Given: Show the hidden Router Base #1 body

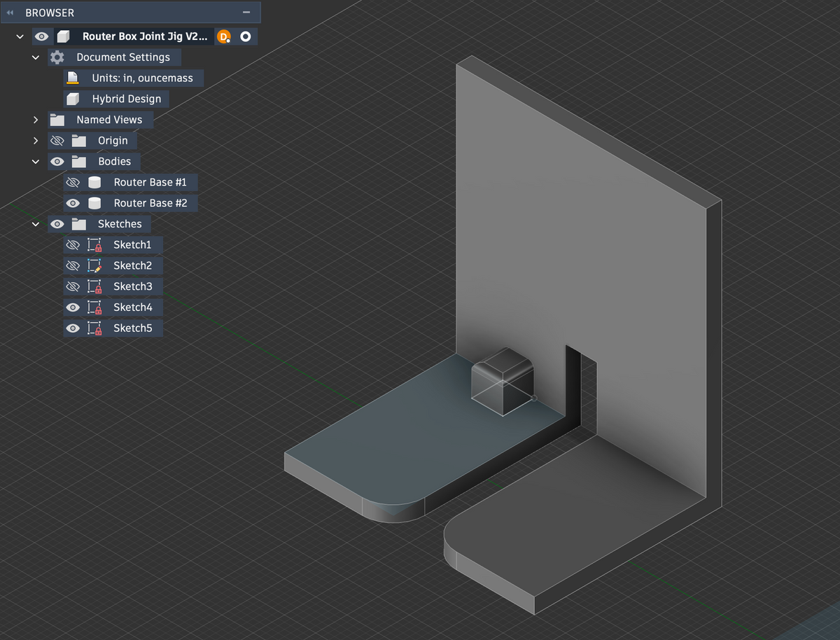Looking at the screenshot, I should pos(73,182).
